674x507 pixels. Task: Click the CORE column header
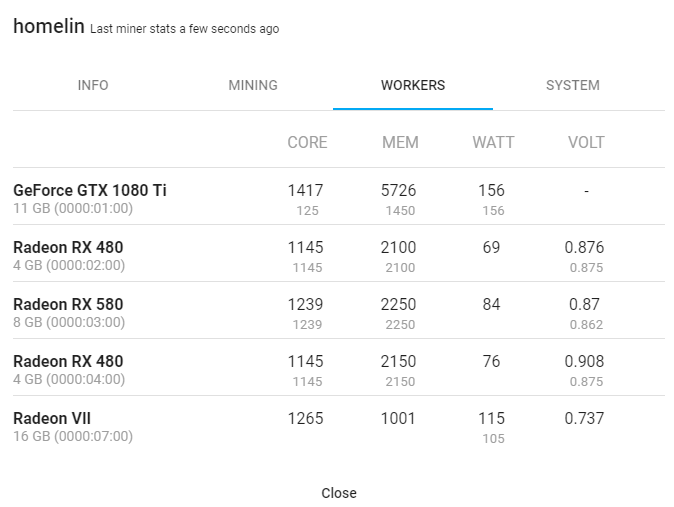307,142
